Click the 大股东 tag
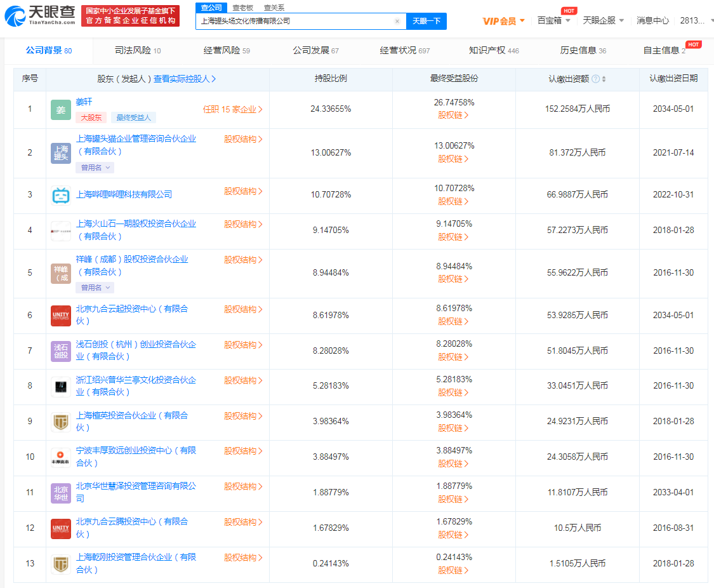Viewport: 714px width, 588px height. coord(91,117)
